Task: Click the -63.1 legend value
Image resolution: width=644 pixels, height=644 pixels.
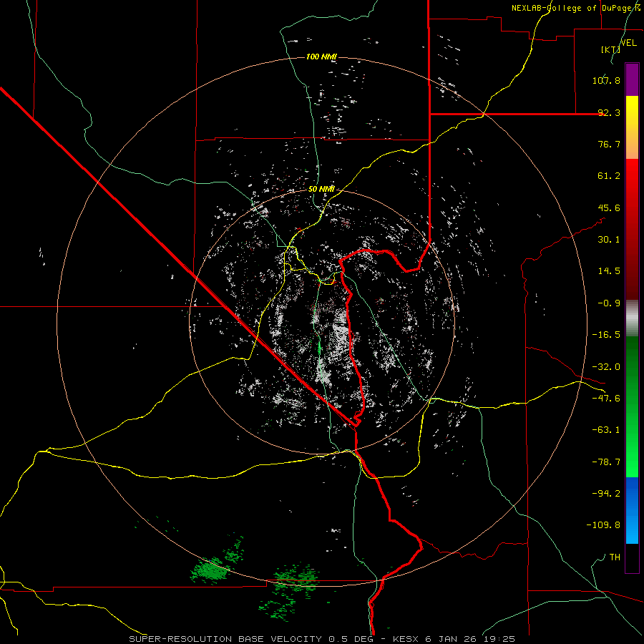Action: tap(606, 430)
